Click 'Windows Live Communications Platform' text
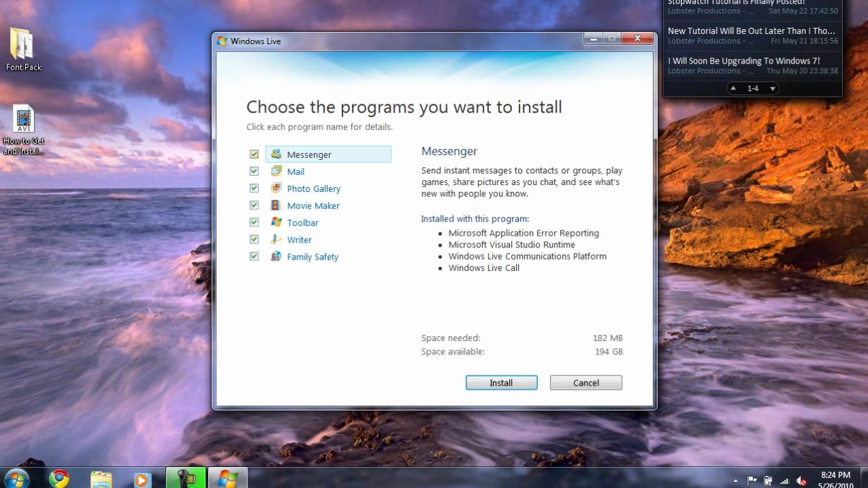868x488 pixels. point(528,256)
